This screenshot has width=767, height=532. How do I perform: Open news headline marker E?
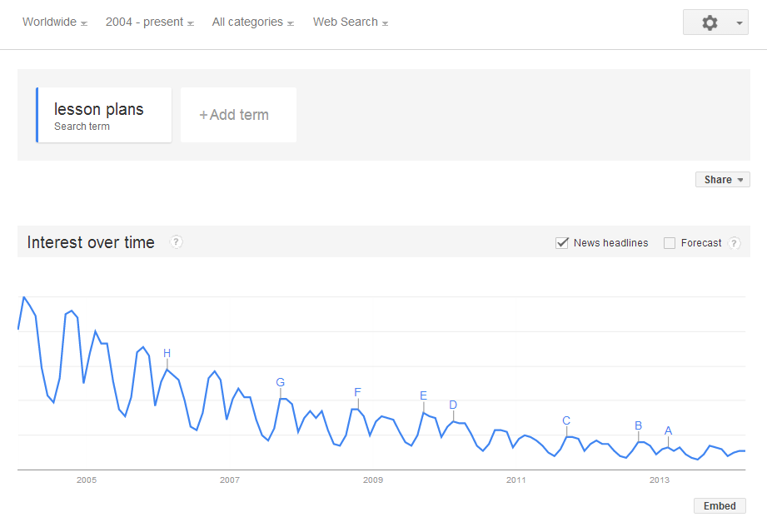[x=423, y=396]
